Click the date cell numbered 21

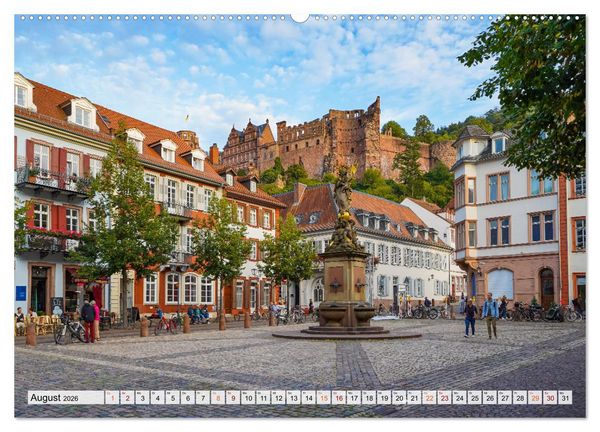414,398
